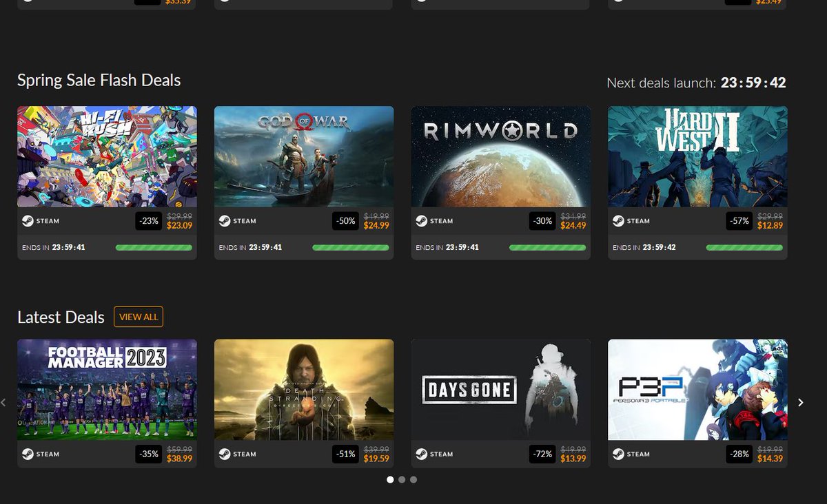Click the -30% discount badge

[543, 221]
